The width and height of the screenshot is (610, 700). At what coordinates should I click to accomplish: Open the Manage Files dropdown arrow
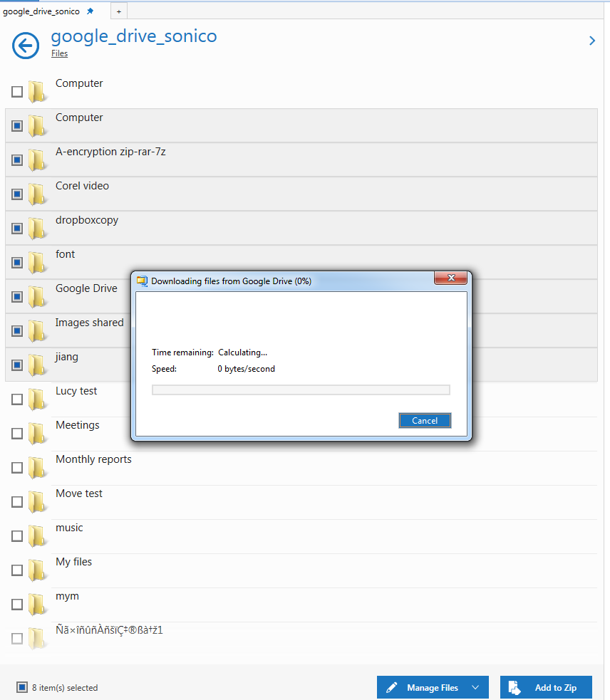pyautogui.click(x=475, y=687)
